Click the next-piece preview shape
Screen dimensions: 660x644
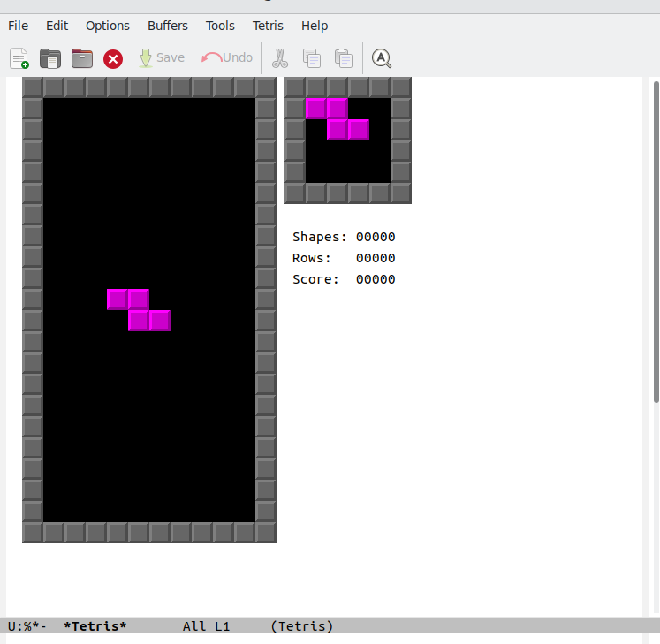[338, 119]
